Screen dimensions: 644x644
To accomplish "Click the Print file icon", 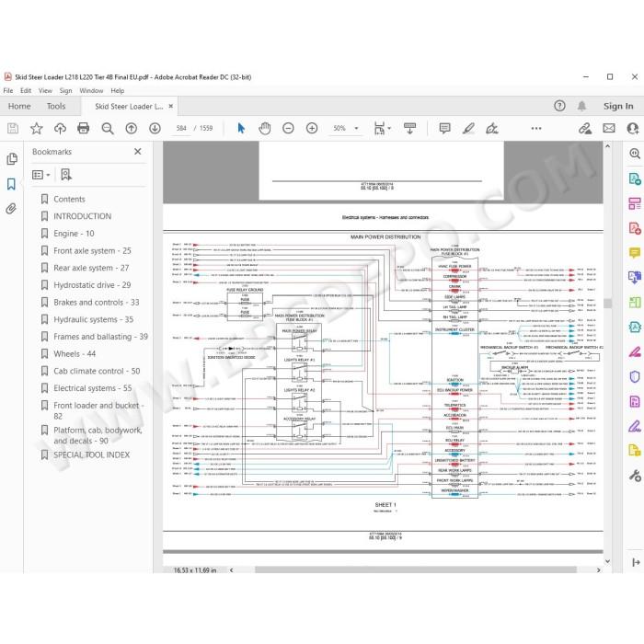I will [x=84, y=128].
